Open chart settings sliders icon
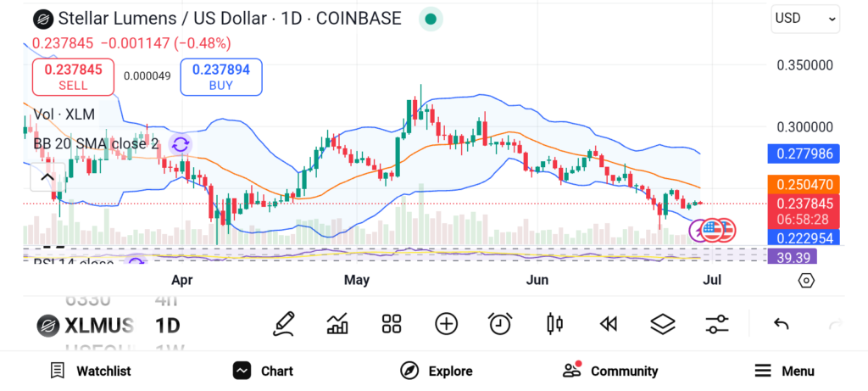868x391 pixels. coord(717,324)
